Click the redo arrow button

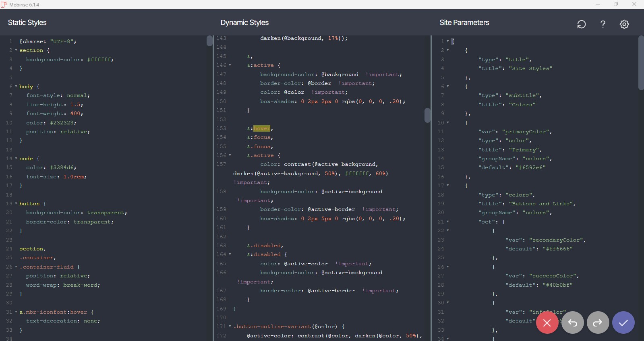(x=598, y=322)
